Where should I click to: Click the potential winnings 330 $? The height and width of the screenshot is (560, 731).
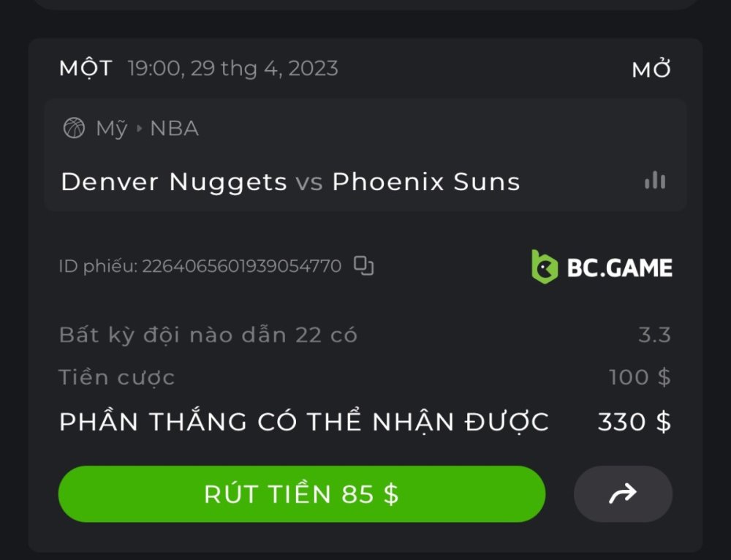635,422
